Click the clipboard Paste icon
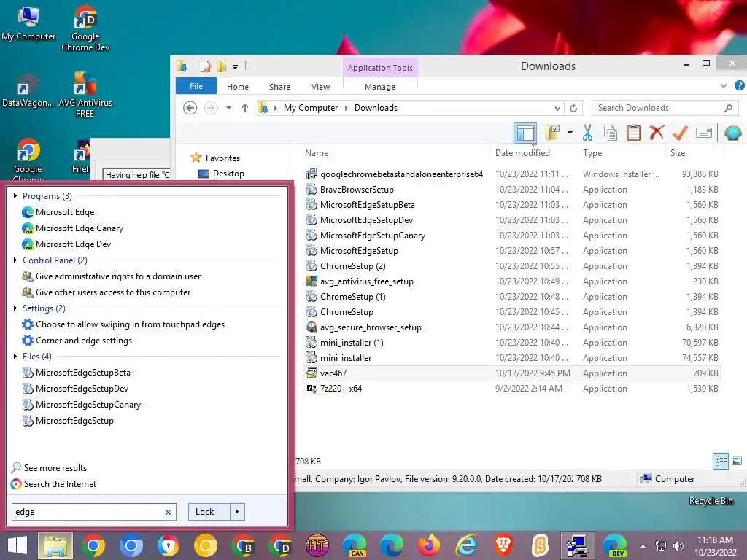Image resolution: width=747 pixels, height=560 pixels. [634, 133]
